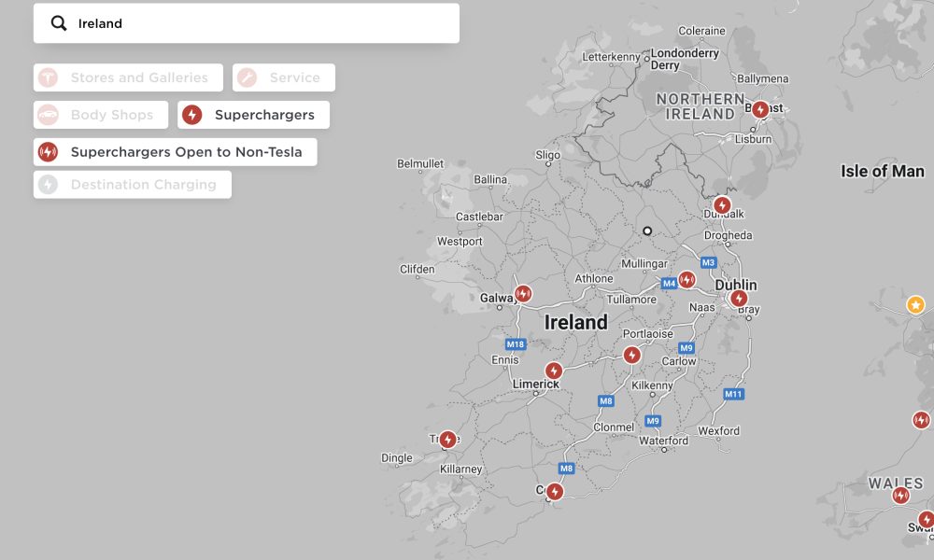
Task: Click the Isle of Man label
Action: 883,172
